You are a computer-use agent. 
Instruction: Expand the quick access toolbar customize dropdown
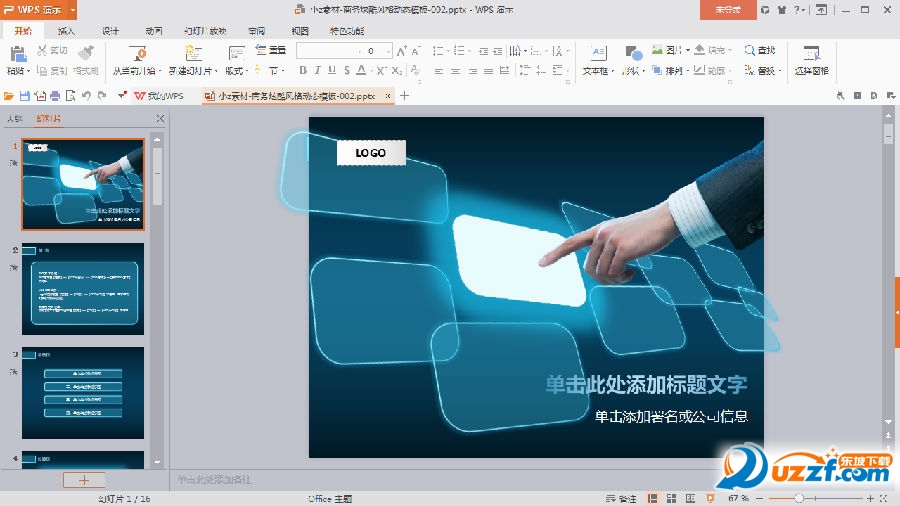point(122,96)
